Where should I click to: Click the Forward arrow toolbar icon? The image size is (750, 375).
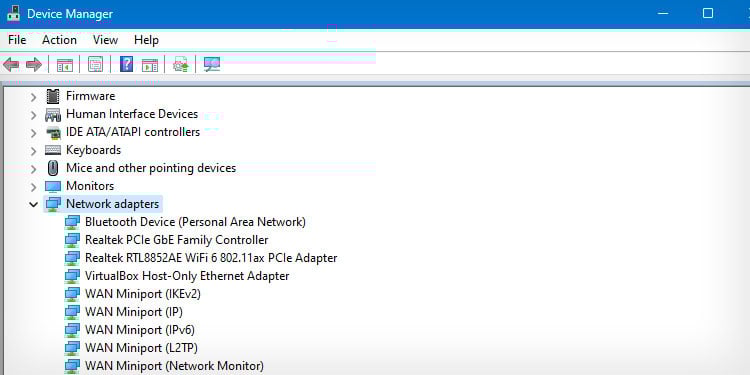coord(34,65)
